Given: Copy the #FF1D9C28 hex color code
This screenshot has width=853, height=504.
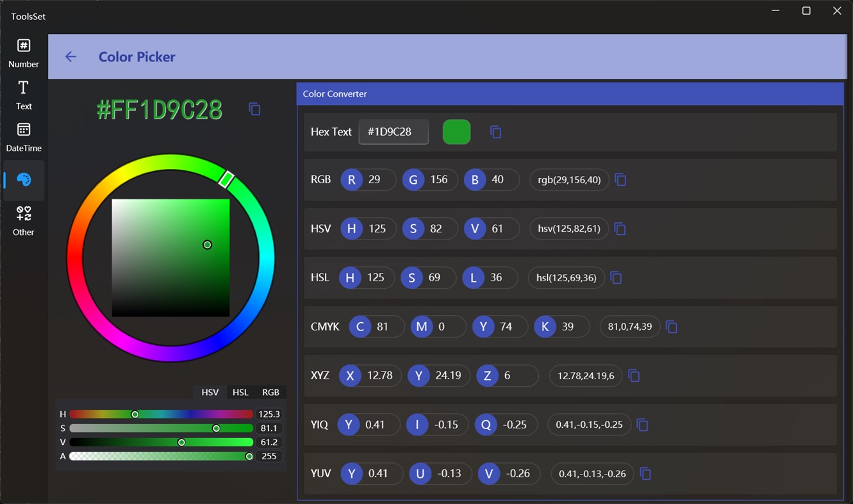Looking at the screenshot, I should coord(254,109).
